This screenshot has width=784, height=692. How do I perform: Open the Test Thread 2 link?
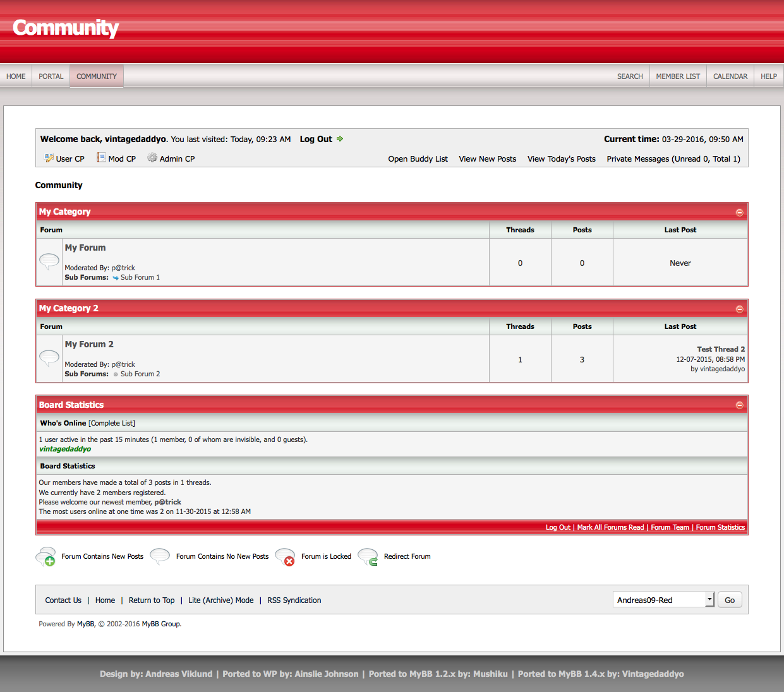click(721, 349)
